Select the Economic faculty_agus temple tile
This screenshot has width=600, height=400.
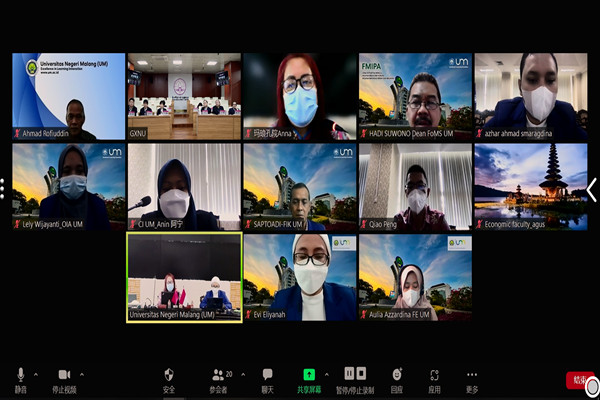click(530, 186)
